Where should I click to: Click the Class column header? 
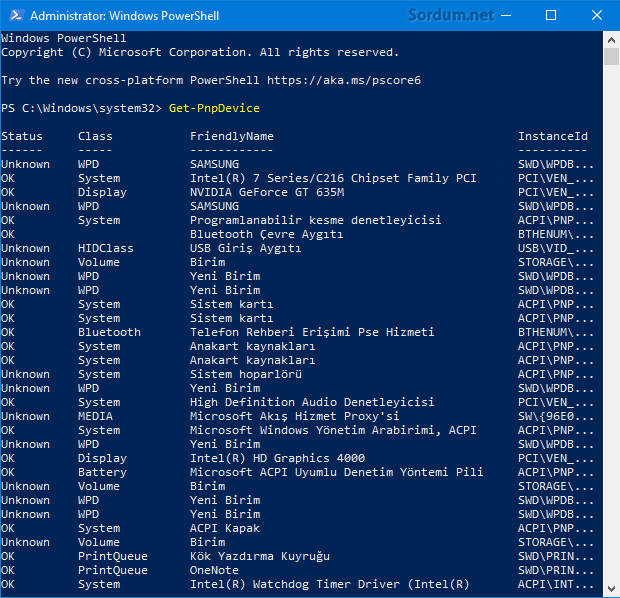click(95, 136)
